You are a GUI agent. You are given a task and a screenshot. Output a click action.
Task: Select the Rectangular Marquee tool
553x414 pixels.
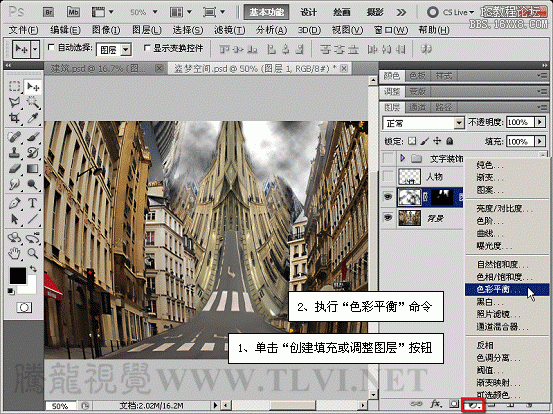[15, 87]
